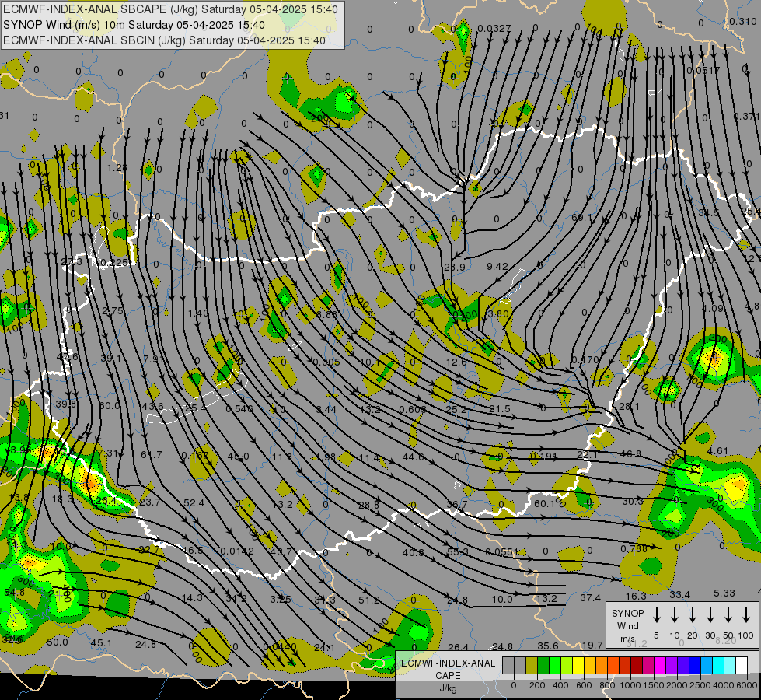761x700 pixels.
Task: Click the map value 52.4
Action: click(194, 502)
